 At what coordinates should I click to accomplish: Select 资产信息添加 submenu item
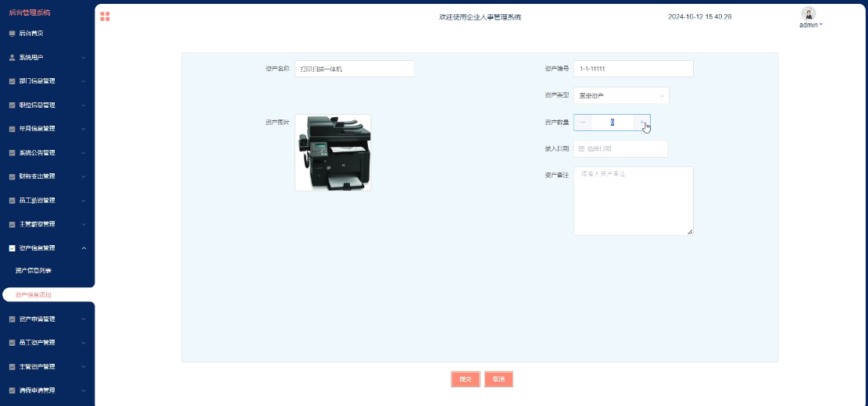34,295
